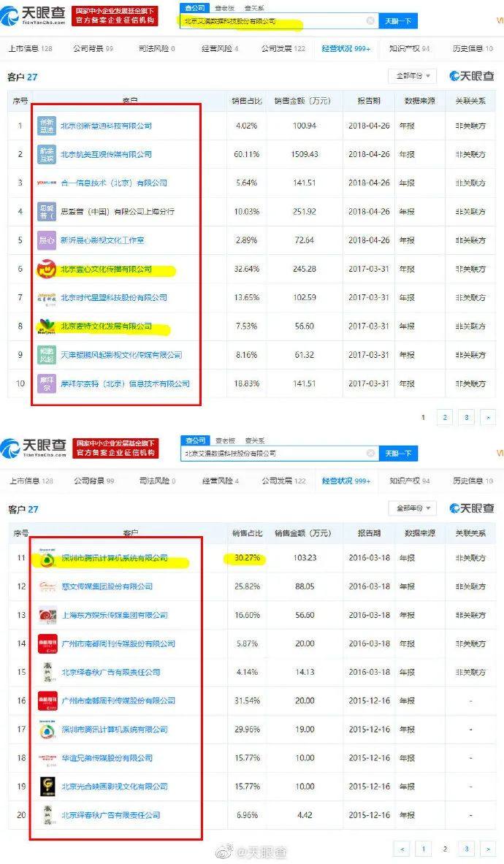
Task: Open the 北京航美互联传媒有限公司 company link
Action: (x=106, y=155)
